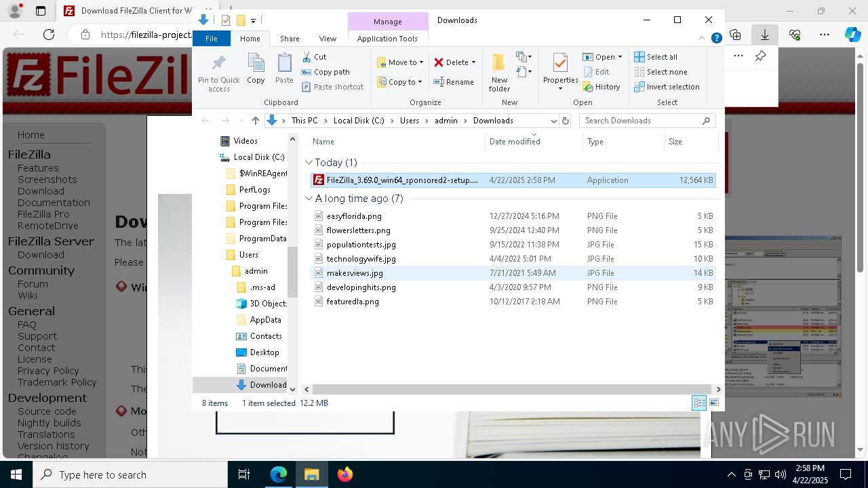Open Edge Copilot sidebar icon
The height and width of the screenshot is (488, 868).
tap(852, 35)
